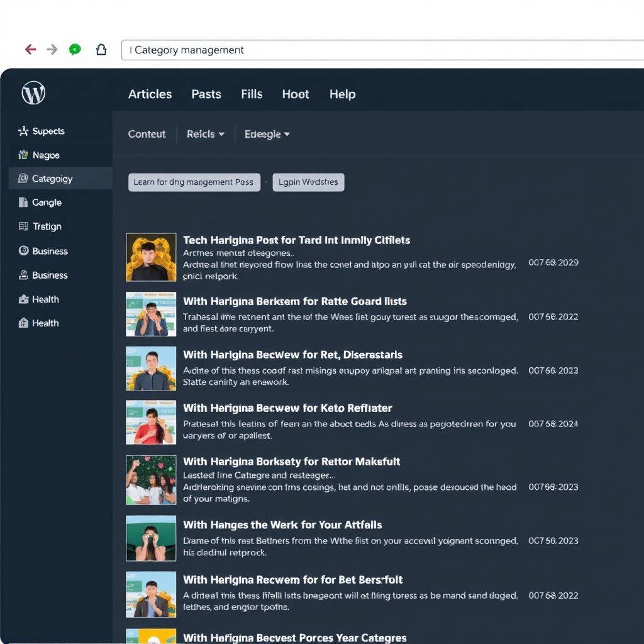Screen dimensions: 644x644
Task: Click the text 'Arcmes mentat oteagones..'
Action: (x=238, y=253)
